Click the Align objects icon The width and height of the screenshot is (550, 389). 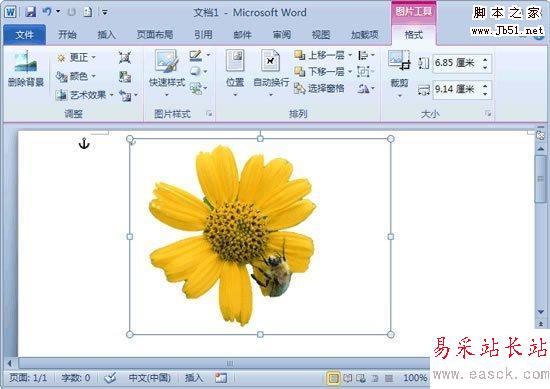coord(363,55)
